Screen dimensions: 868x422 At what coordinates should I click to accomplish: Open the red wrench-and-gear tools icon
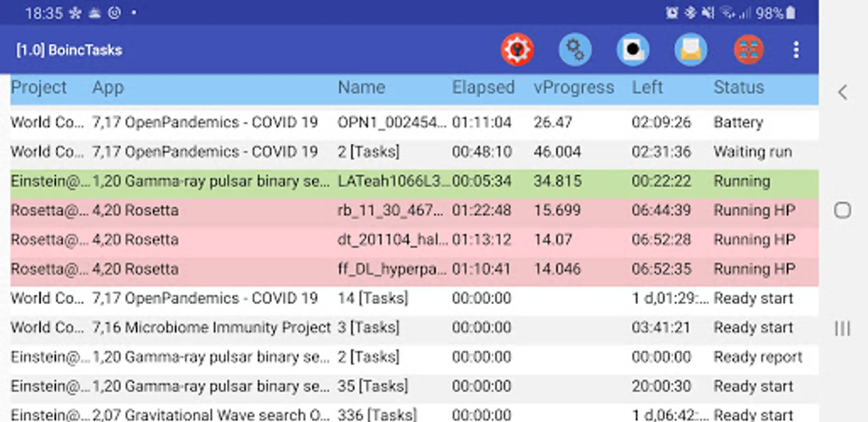pyautogui.click(x=517, y=50)
